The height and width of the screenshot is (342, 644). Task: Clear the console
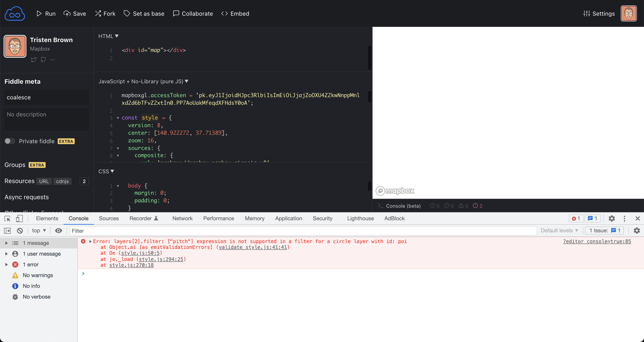pyautogui.click(x=20, y=230)
